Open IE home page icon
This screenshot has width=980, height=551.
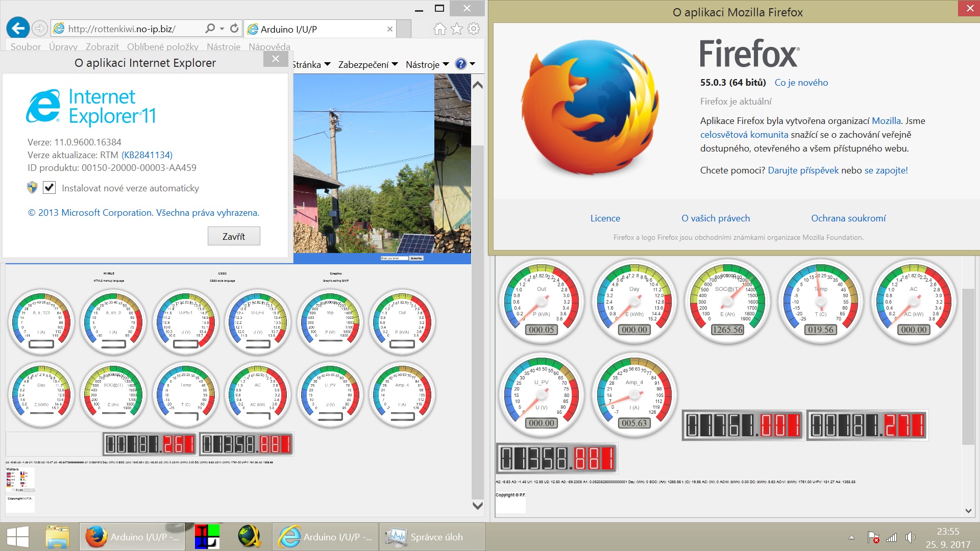coord(439,29)
